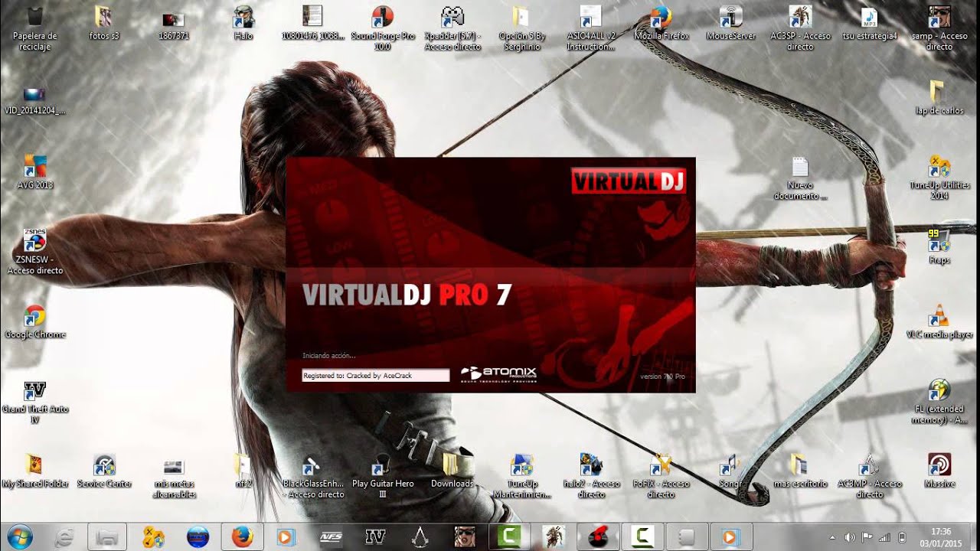This screenshot has width=980, height=551.
Task: Select the mas escritorio folder icon
Action: pyautogui.click(x=800, y=470)
